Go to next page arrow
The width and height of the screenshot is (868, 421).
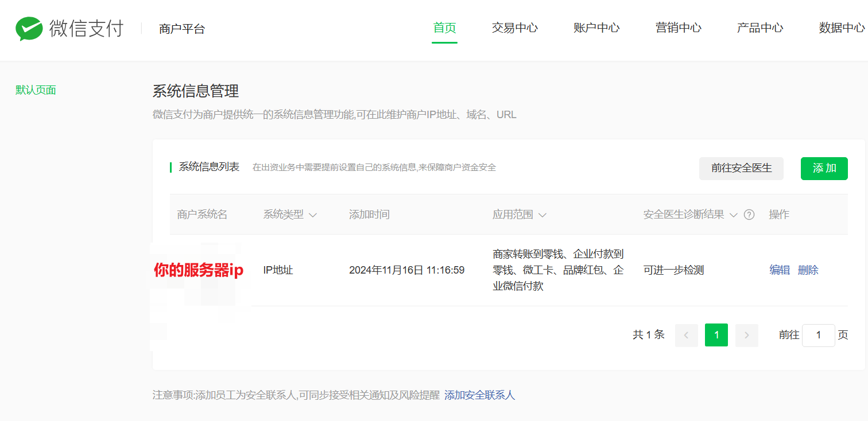[746, 335]
